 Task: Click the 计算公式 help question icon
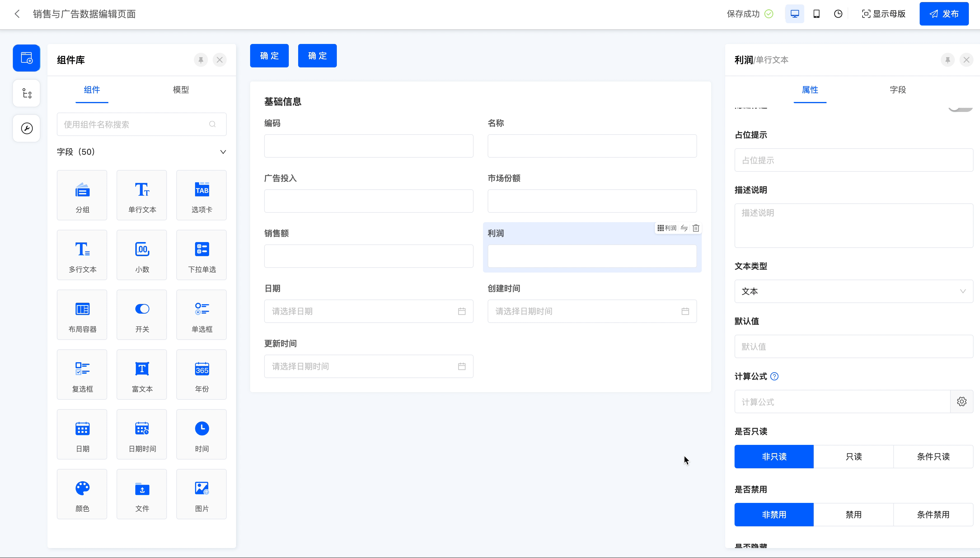[774, 376]
